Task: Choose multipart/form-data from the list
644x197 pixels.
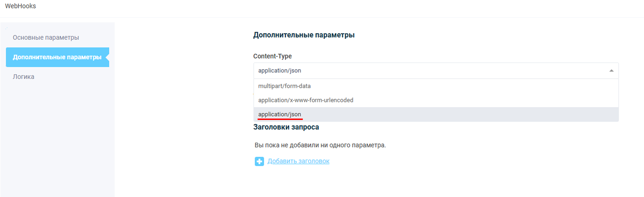Action: click(284, 86)
